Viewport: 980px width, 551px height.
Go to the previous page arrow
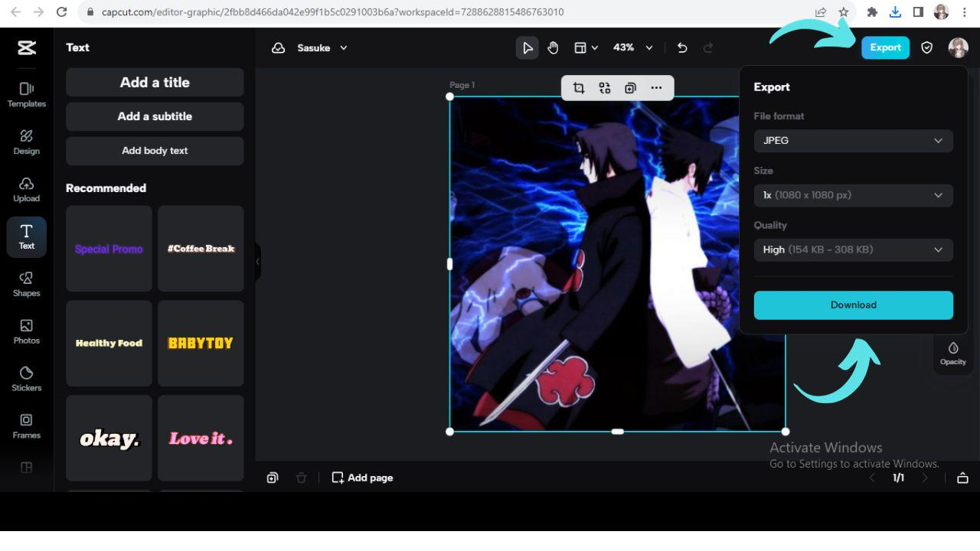[871, 478]
